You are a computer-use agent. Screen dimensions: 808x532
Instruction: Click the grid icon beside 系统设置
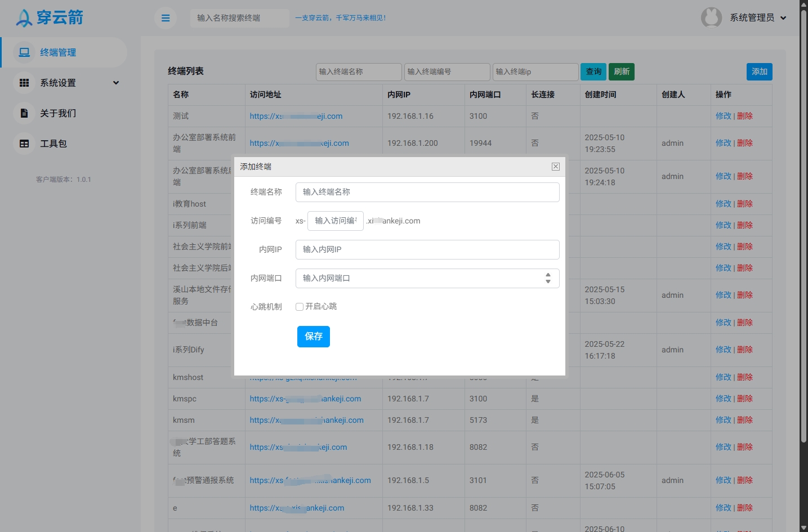tap(24, 83)
